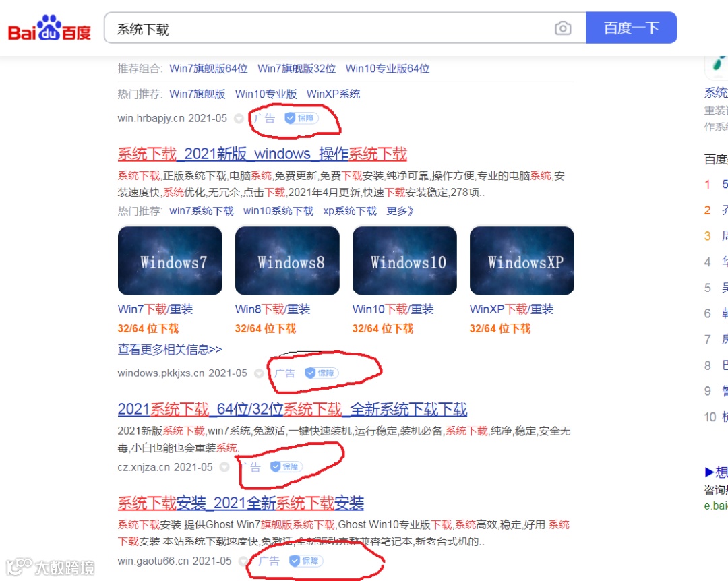The width and height of the screenshot is (728, 581).
Task: Click the Windows7 thumbnail image
Action: click(170, 261)
